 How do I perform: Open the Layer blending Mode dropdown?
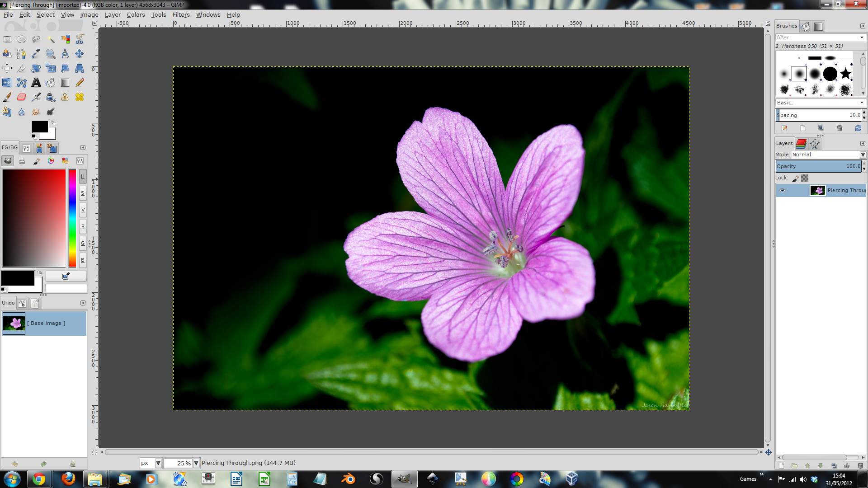pos(864,155)
